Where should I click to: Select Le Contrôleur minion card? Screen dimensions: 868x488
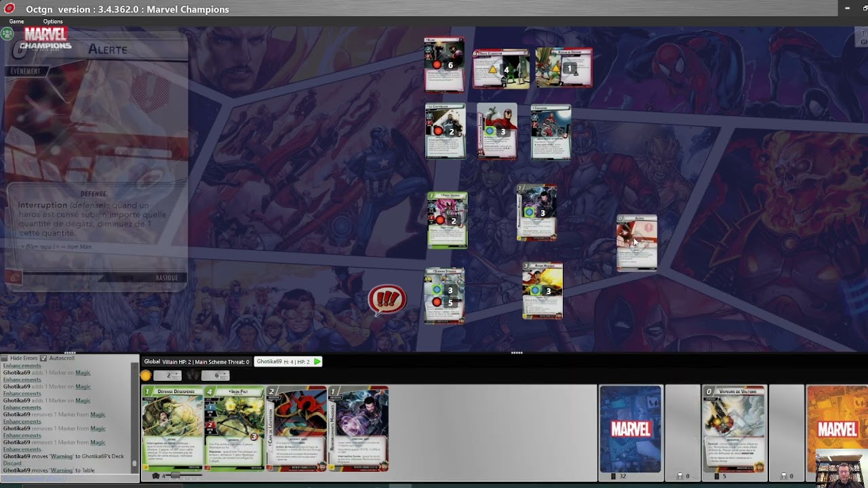[445, 131]
